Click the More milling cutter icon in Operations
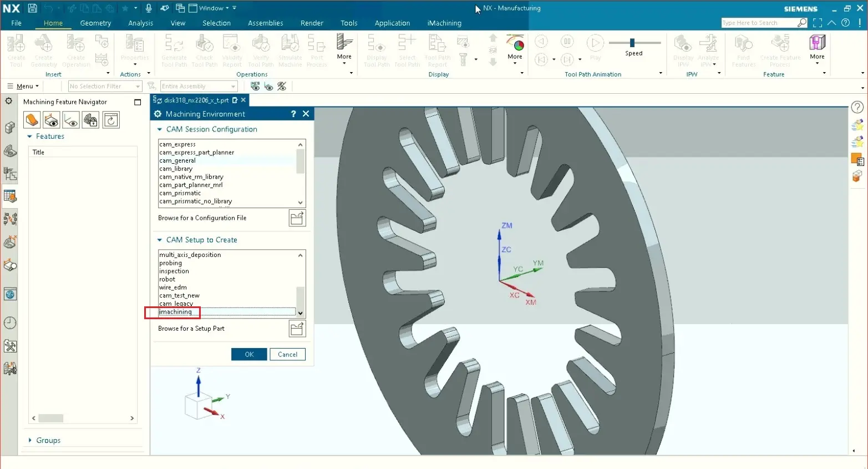The width and height of the screenshot is (868, 469). 344,48
